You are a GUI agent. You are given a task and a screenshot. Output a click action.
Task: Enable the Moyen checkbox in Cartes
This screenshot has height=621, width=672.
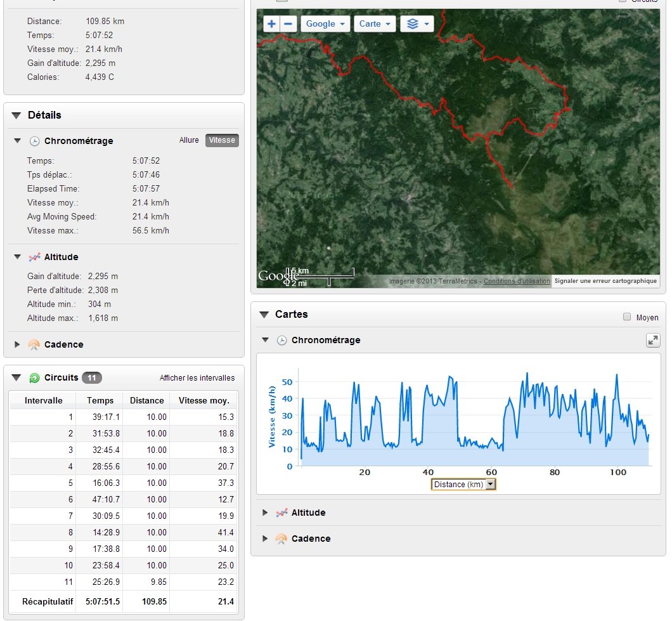tap(627, 317)
